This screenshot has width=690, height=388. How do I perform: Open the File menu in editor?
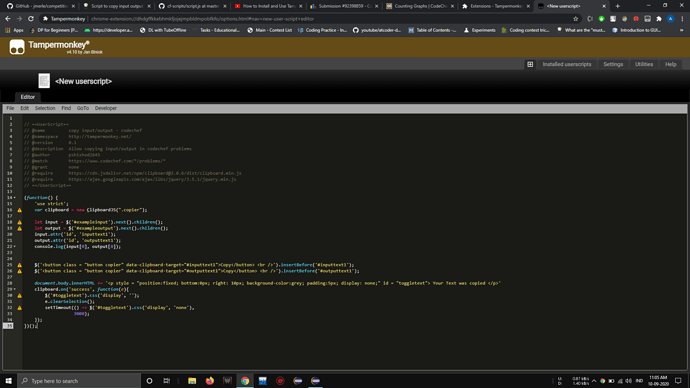coord(10,108)
